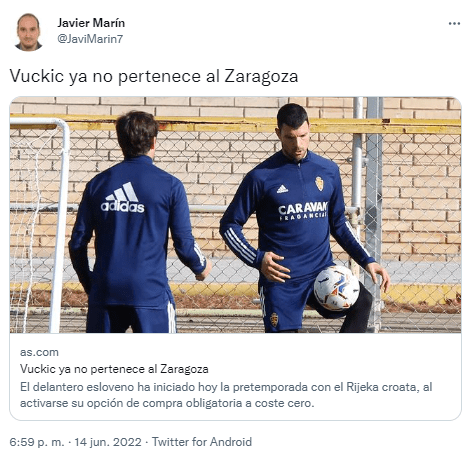Click the back-turned player's head in photo
This screenshot has width=475, height=460.
[x=136, y=134]
